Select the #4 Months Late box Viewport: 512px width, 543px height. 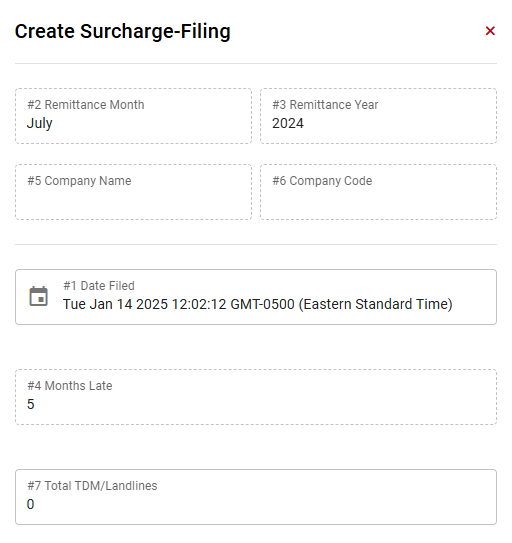click(x=256, y=397)
